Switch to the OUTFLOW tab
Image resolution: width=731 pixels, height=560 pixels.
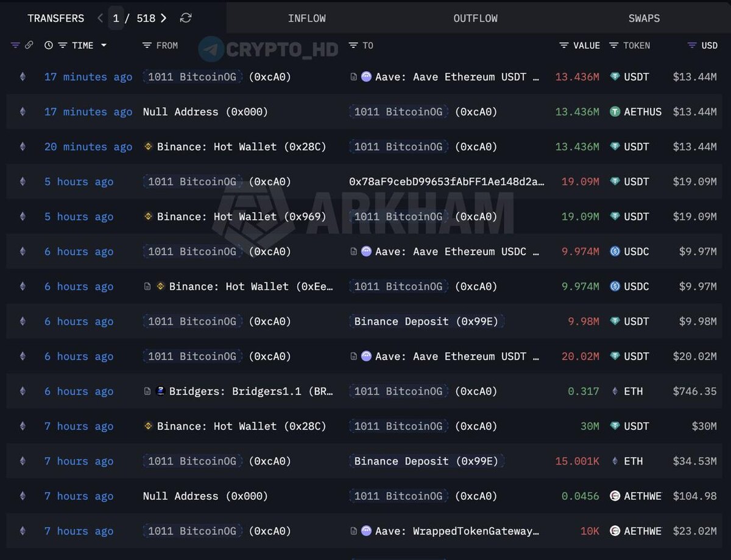point(476,18)
